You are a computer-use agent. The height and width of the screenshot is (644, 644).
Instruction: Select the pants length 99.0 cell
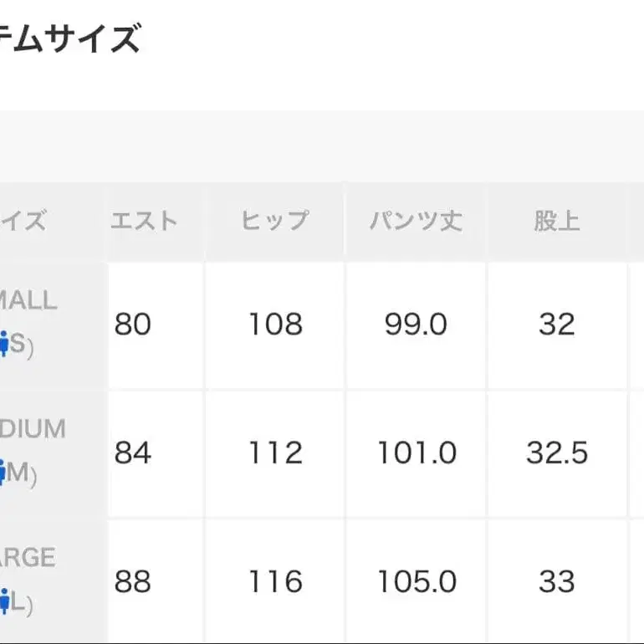click(416, 325)
